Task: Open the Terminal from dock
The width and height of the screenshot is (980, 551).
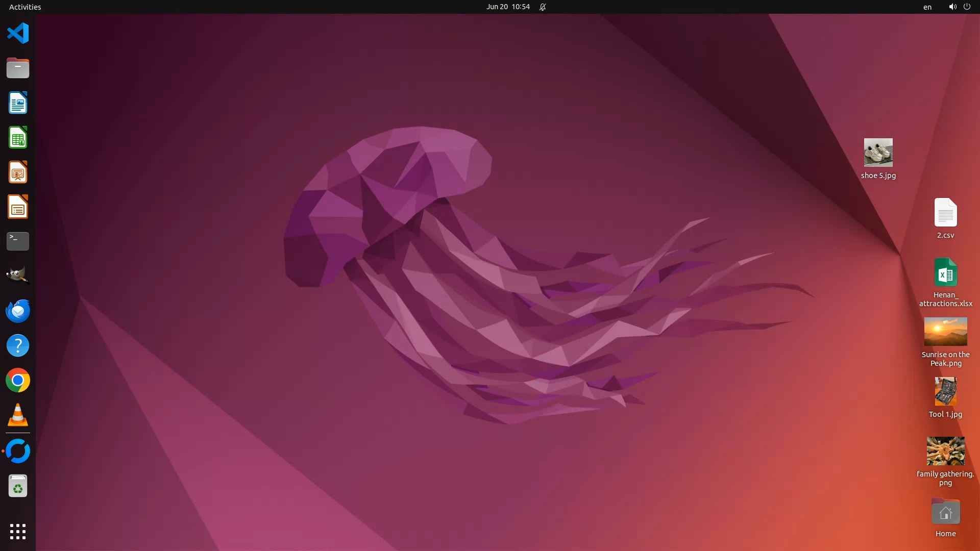Action: 18,241
